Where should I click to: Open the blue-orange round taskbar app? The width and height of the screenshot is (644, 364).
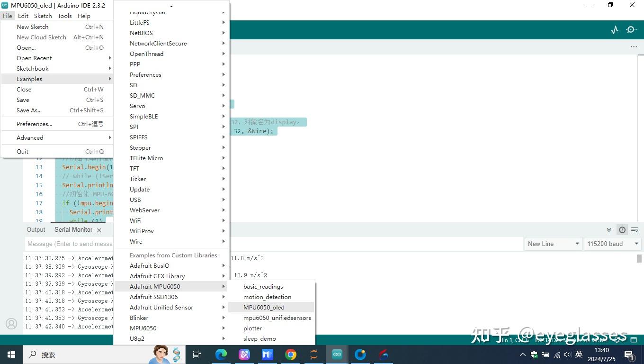coord(360,355)
